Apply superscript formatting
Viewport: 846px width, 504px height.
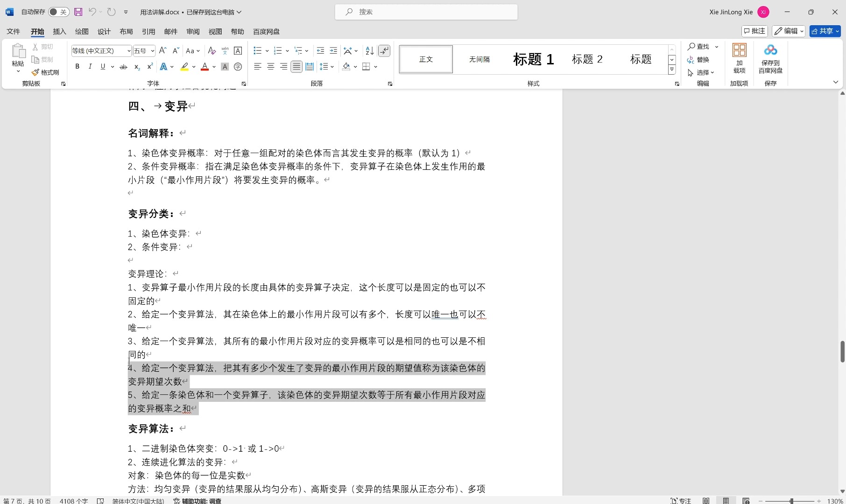pyautogui.click(x=150, y=67)
